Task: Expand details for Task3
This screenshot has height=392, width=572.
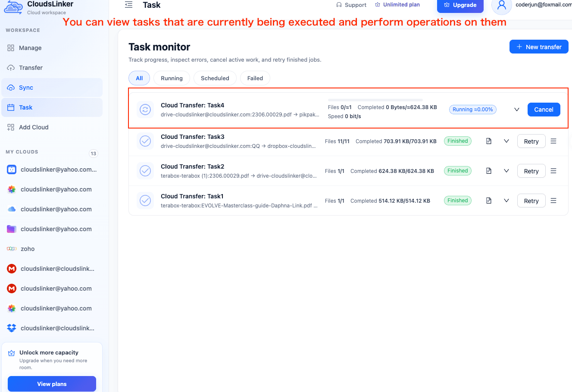Action: (506, 141)
